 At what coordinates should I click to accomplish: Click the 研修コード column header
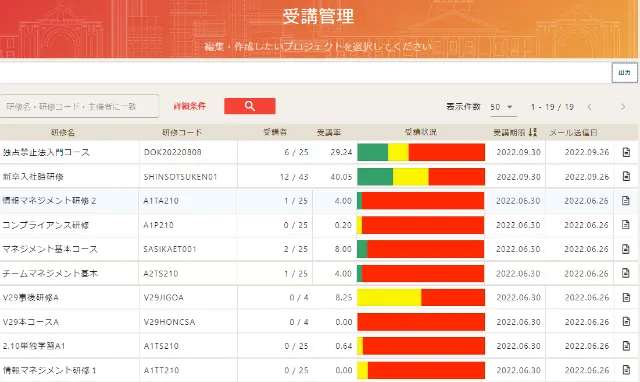[x=182, y=132]
